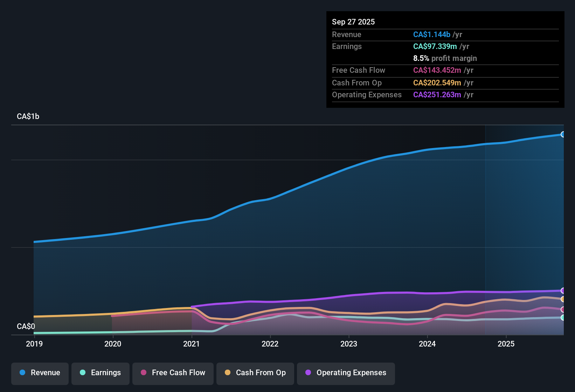Click the CA$1b axis label

[28, 116]
